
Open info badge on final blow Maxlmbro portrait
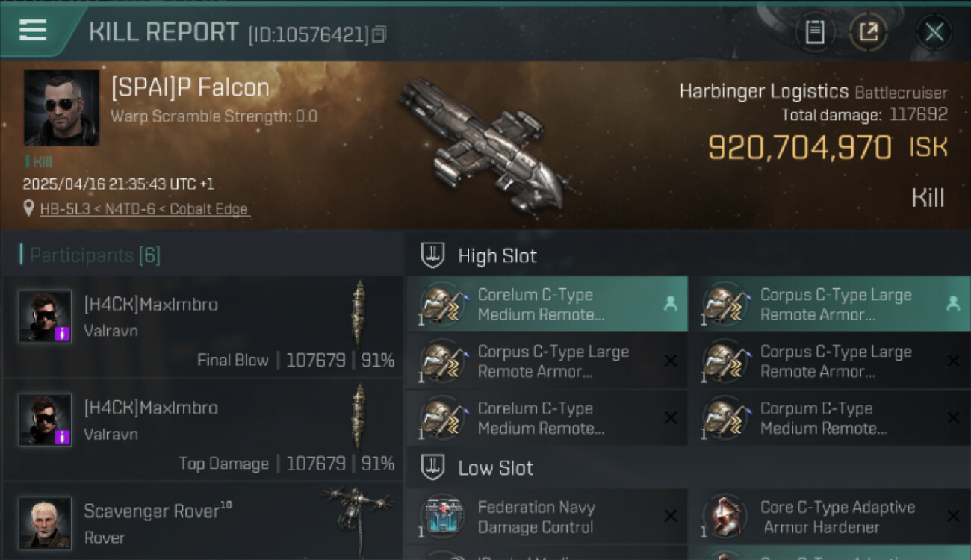(63, 334)
